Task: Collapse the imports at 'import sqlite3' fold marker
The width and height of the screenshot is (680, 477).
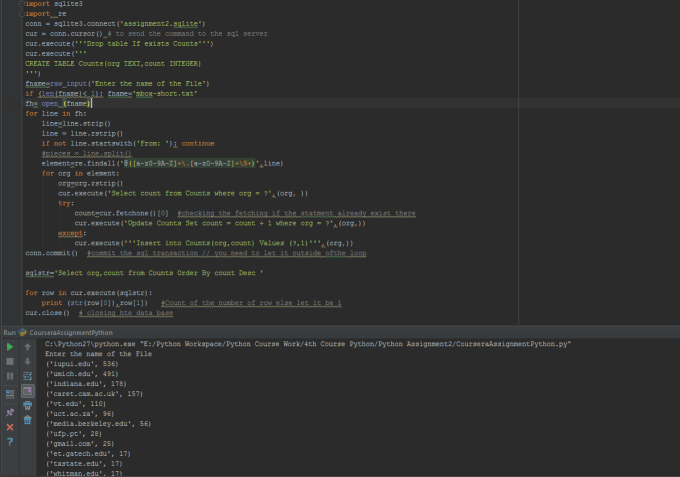Action: point(21,3)
